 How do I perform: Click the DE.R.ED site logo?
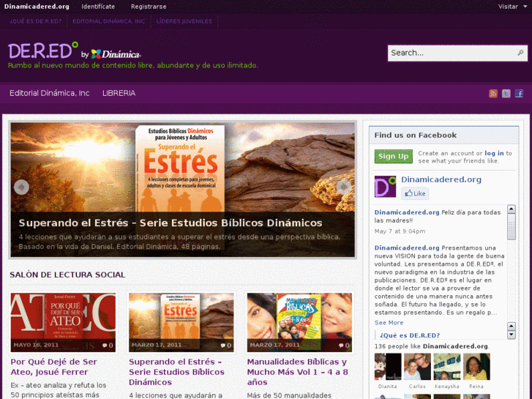(x=43, y=51)
